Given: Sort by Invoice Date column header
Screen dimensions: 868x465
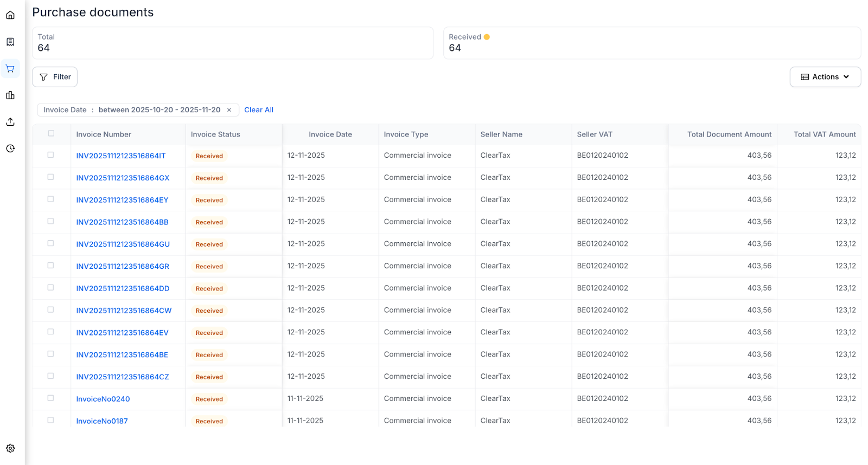Looking at the screenshot, I should coord(330,134).
